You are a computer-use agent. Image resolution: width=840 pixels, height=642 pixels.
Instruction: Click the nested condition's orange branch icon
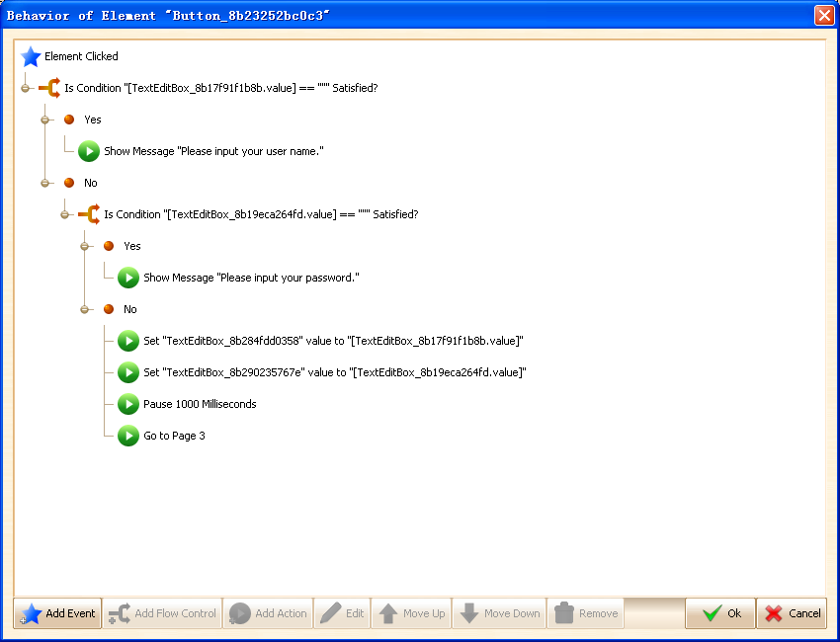89,214
